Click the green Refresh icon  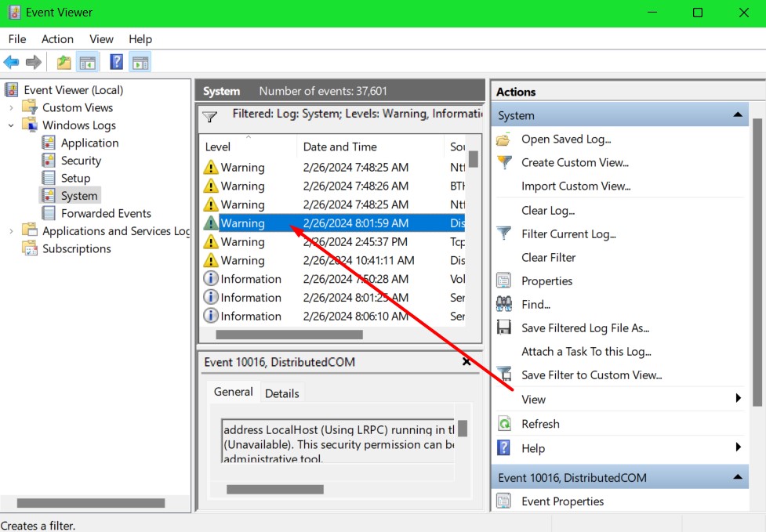[x=503, y=423]
